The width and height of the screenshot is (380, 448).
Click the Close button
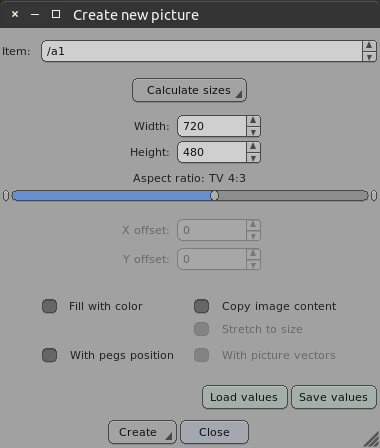click(214, 432)
